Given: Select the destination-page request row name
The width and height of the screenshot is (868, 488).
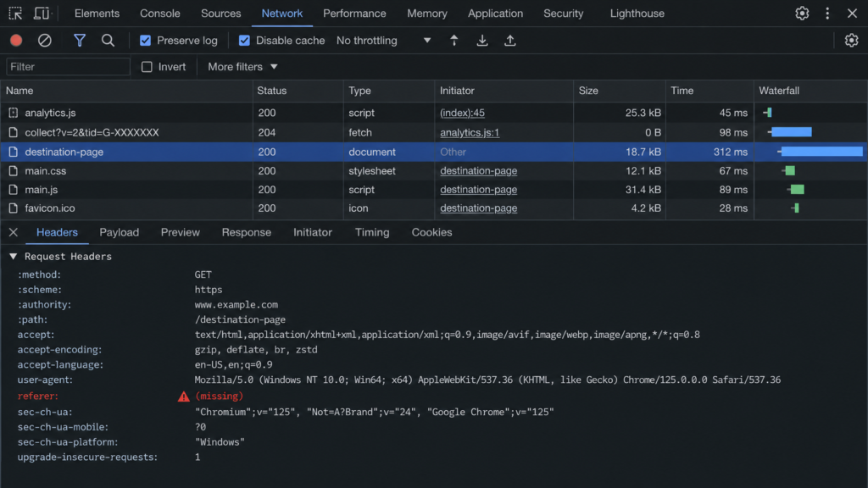Looking at the screenshot, I should (x=64, y=152).
